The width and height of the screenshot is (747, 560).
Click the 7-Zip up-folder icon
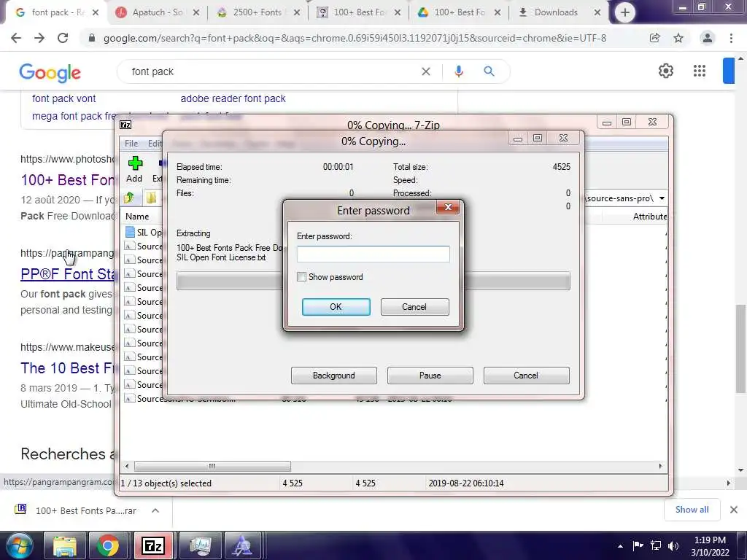(x=130, y=198)
